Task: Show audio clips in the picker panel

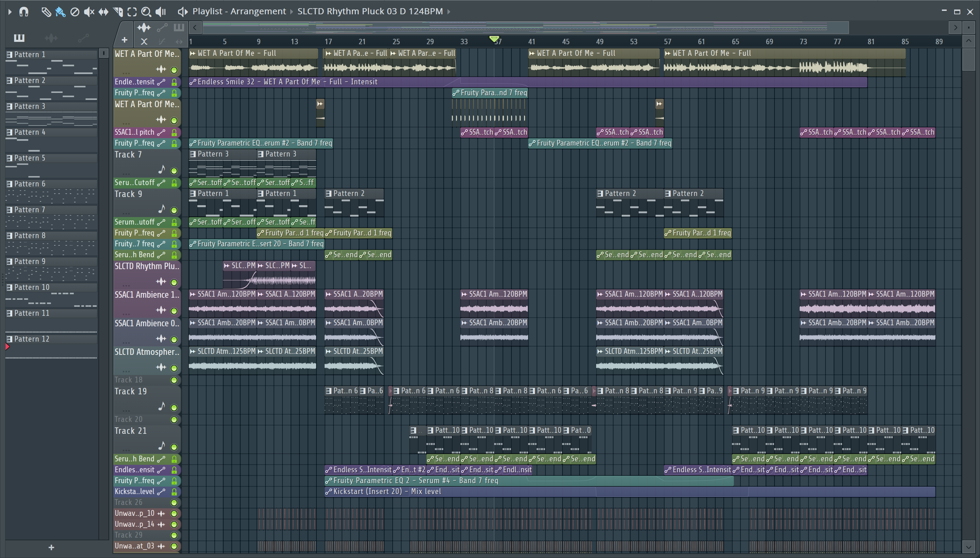Action: pyautogui.click(x=51, y=37)
